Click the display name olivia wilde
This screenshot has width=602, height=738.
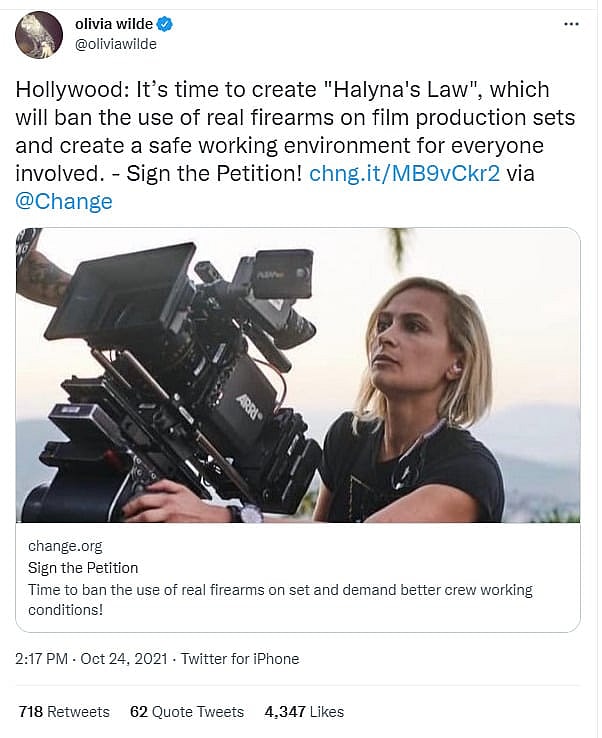[x=114, y=25]
